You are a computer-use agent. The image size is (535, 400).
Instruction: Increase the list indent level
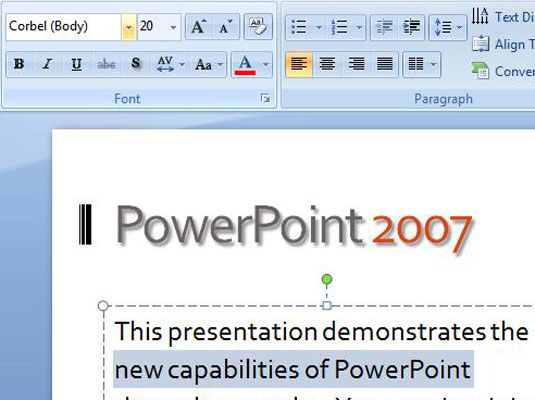[x=411, y=27]
